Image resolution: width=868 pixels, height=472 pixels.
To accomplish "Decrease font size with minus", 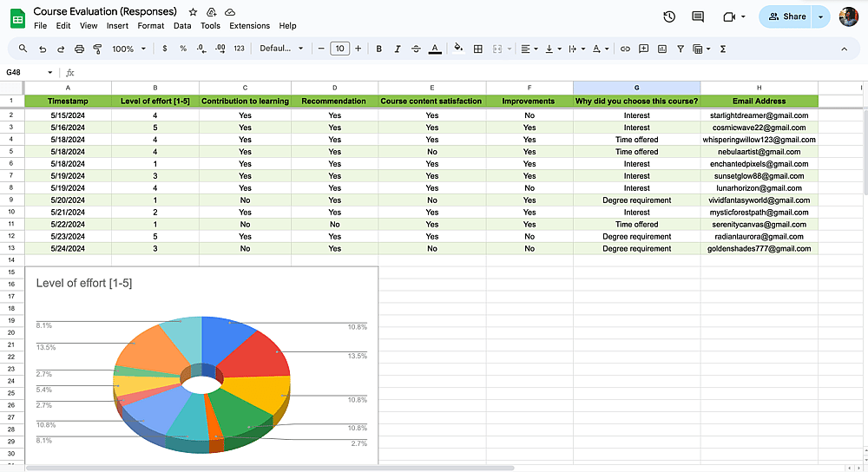I will click(x=321, y=49).
